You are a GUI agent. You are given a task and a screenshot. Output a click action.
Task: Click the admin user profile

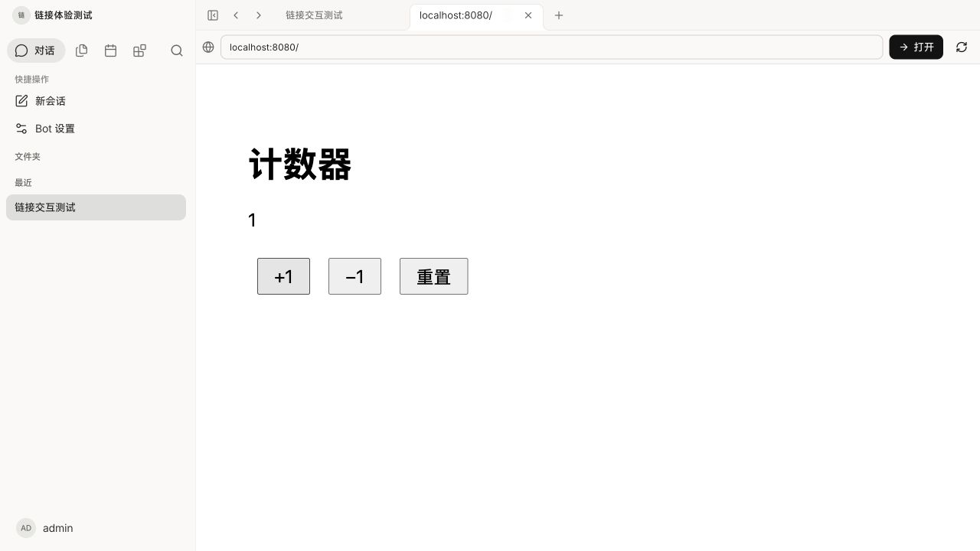click(46, 528)
